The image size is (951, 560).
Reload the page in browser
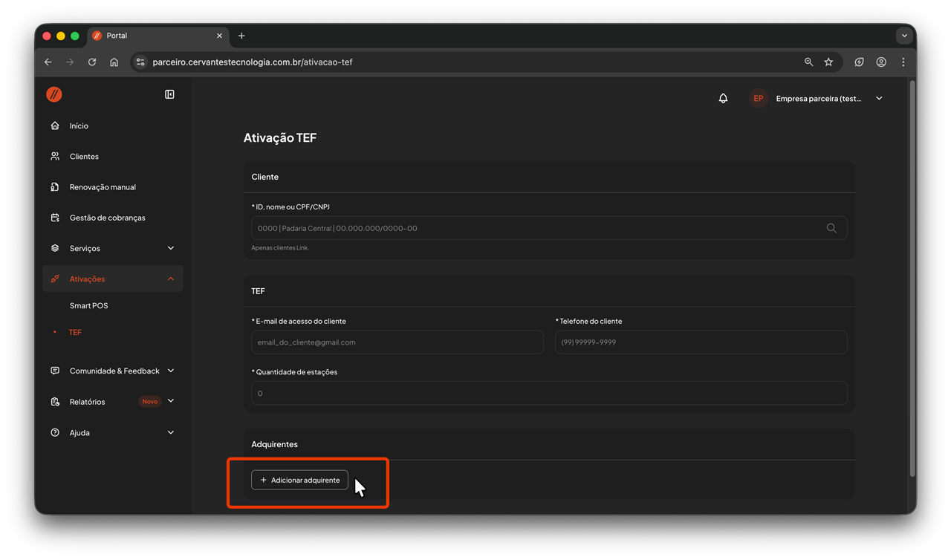pos(92,62)
